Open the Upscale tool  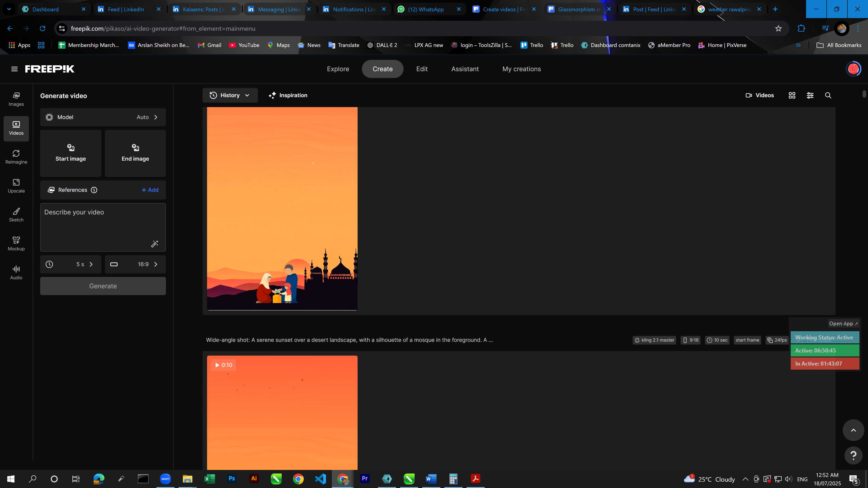(16, 186)
